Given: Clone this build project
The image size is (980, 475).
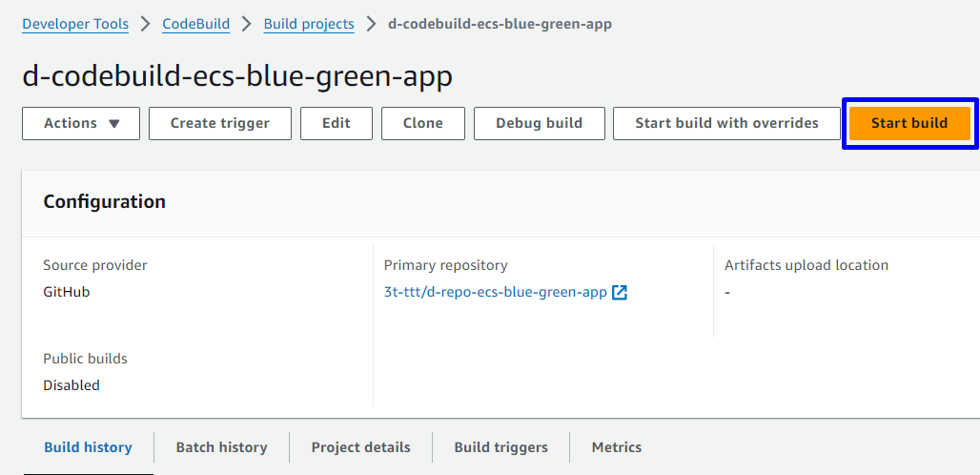Looking at the screenshot, I should pos(422,123).
